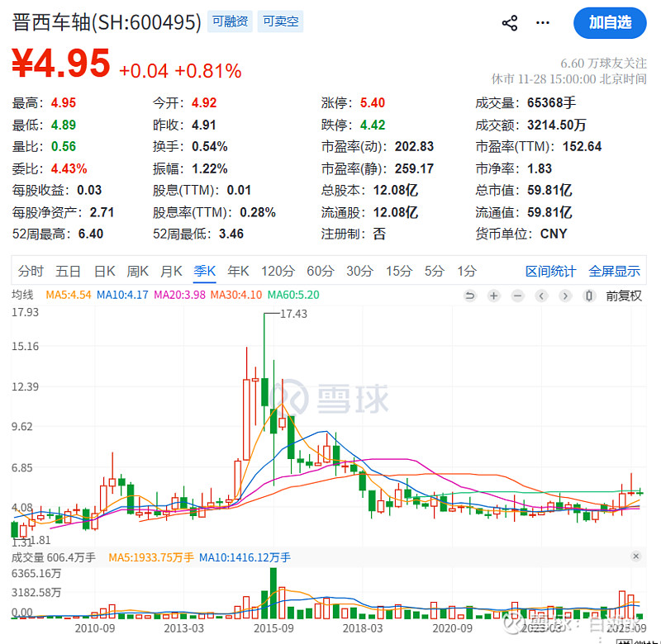
Task: Select the 月K chart tab
Action: coord(171,271)
